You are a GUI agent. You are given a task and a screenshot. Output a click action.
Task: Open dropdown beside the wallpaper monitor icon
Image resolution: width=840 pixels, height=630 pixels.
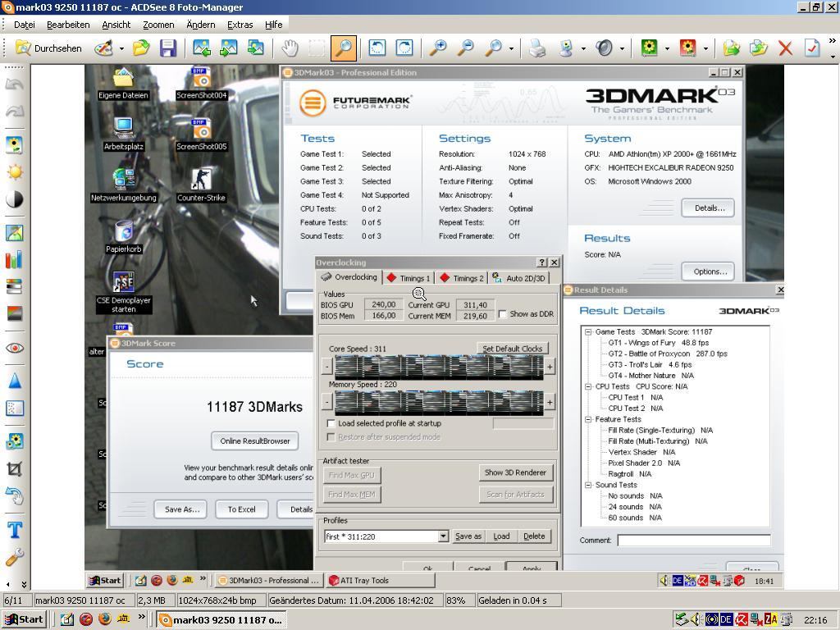[583, 48]
